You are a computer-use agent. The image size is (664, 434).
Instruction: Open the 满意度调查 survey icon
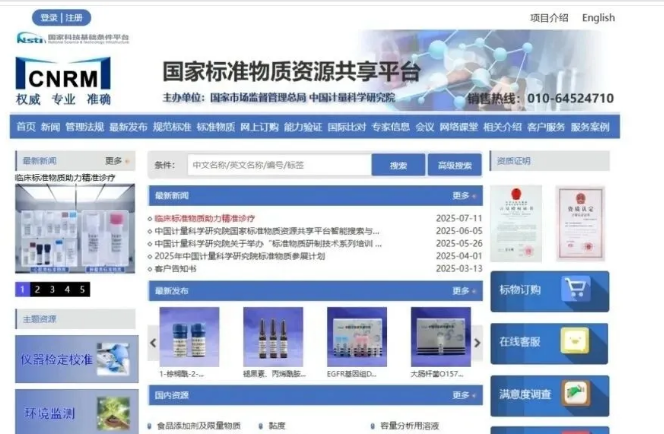pyautogui.click(x=575, y=393)
